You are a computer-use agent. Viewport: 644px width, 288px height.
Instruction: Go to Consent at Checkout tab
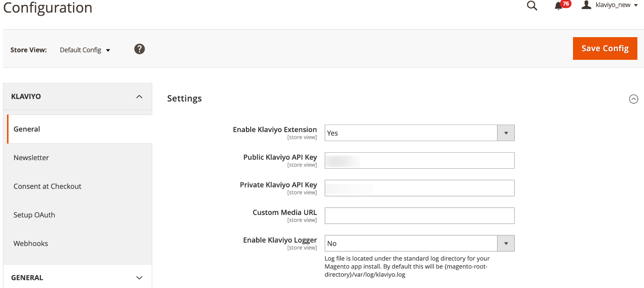[47, 186]
